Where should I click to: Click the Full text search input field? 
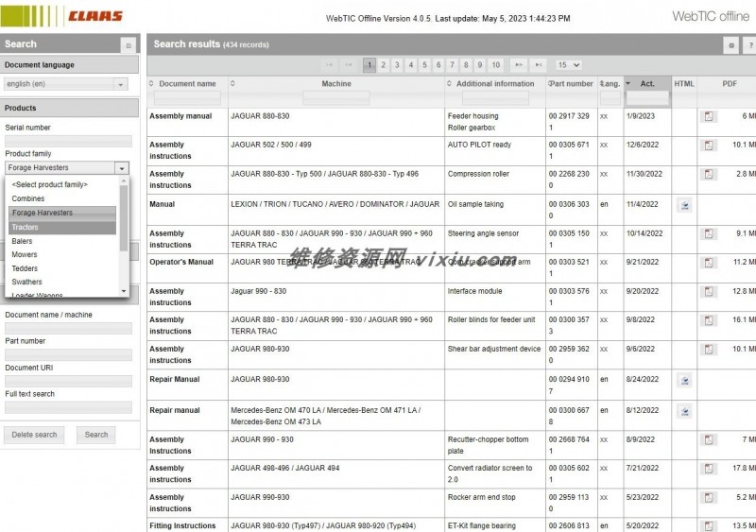pos(68,407)
